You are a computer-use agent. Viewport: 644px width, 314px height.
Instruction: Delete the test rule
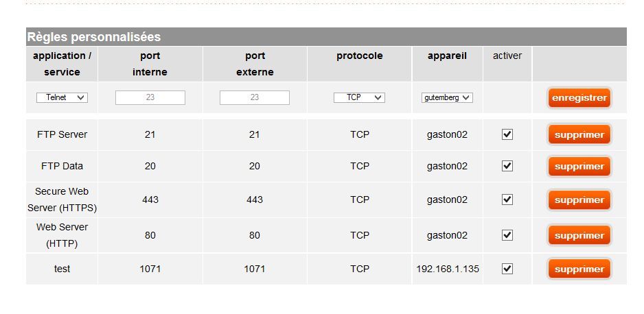point(579,269)
